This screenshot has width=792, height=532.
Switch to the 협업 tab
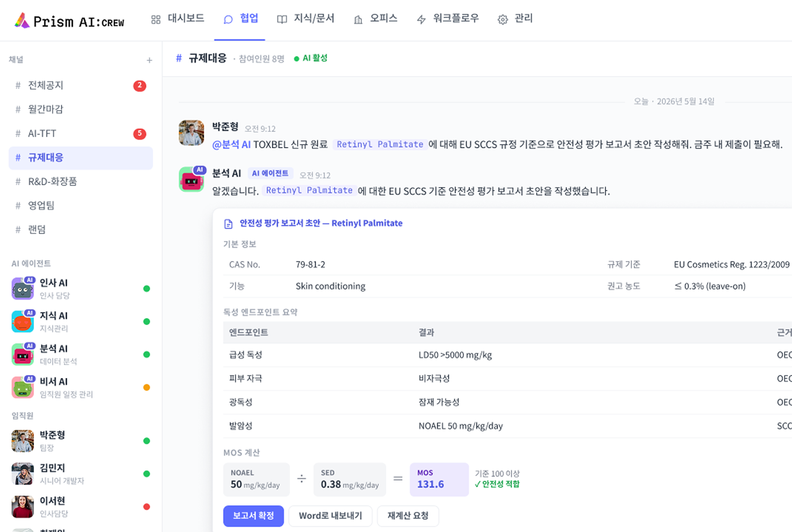coord(241,18)
